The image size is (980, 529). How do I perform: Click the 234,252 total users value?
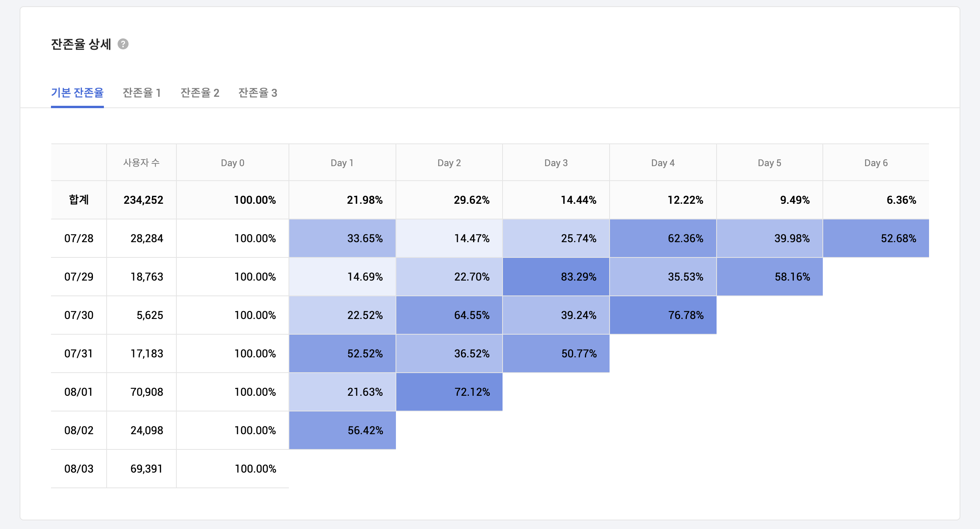[x=143, y=200]
